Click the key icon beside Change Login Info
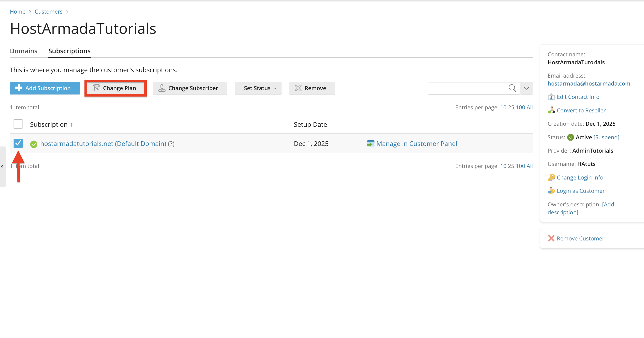Screen dimensions: 644x338 click(551, 177)
